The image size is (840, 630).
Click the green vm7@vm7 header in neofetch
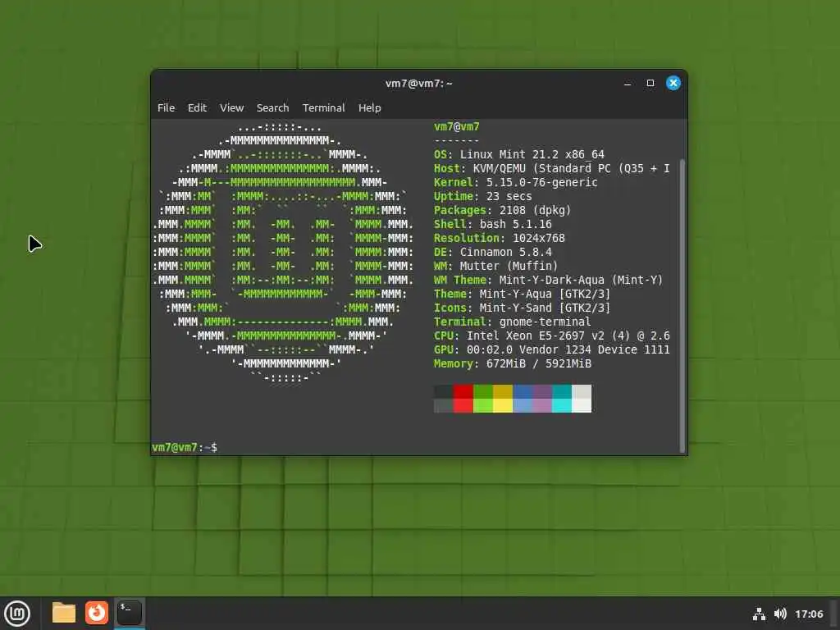[457, 127]
